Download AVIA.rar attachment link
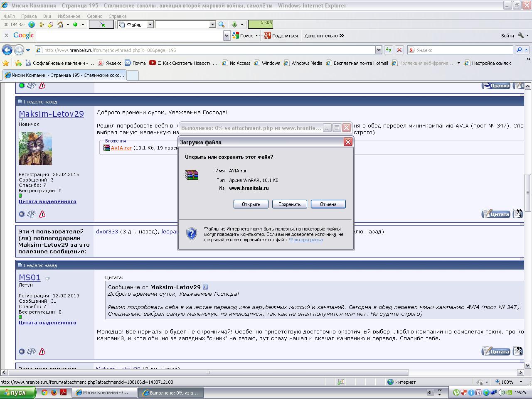 tap(121, 148)
